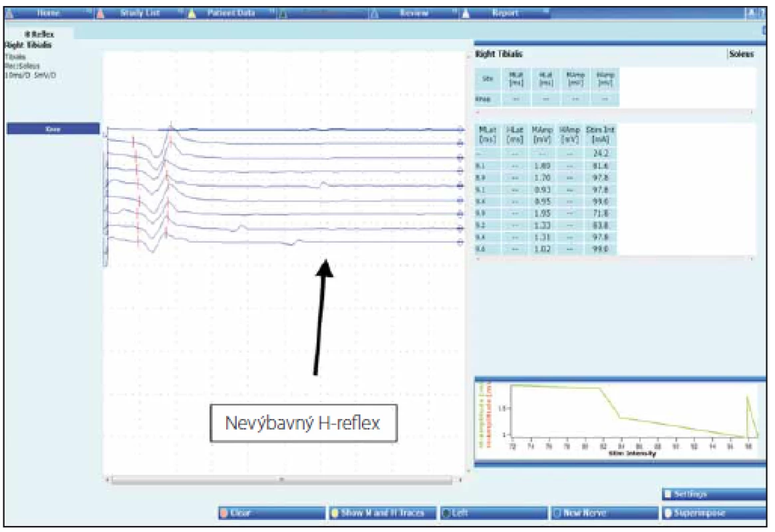Click the bottom trace end marker circle
This screenshot has height=532, width=775.
460,243
